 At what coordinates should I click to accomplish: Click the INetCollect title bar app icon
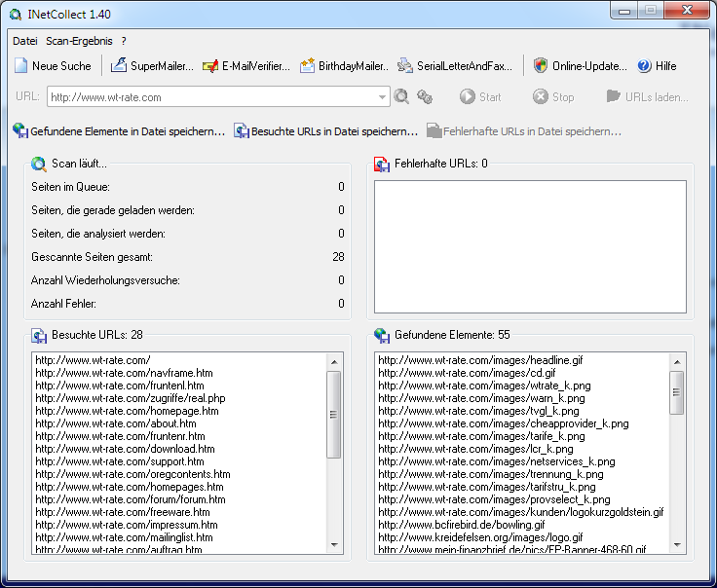click(16, 15)
